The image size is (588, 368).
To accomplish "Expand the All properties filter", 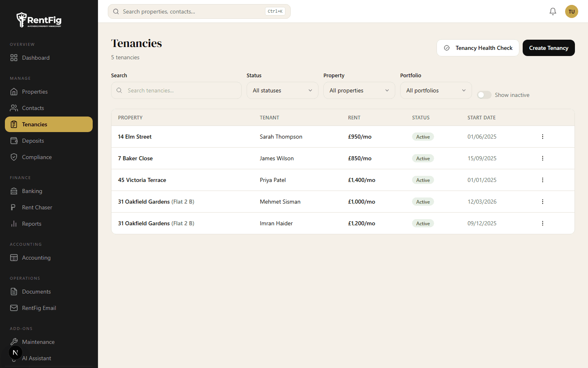I will (x=359, y=90).
